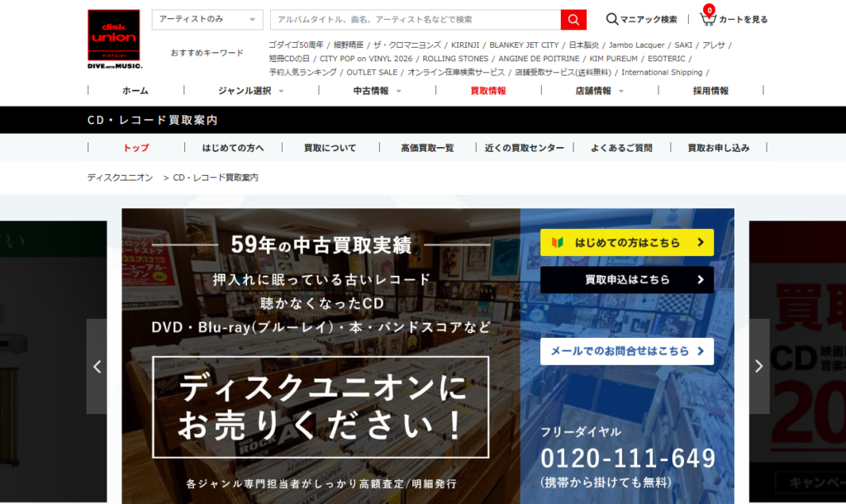
Task: Open the Jambo Lacquer keyword link
Action: click(x=637, y=45)
